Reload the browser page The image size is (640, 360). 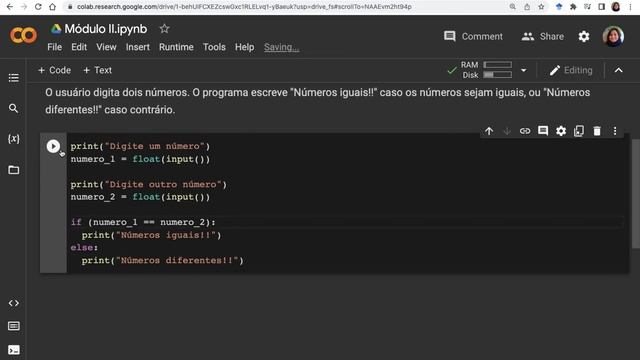coord(38,7)
